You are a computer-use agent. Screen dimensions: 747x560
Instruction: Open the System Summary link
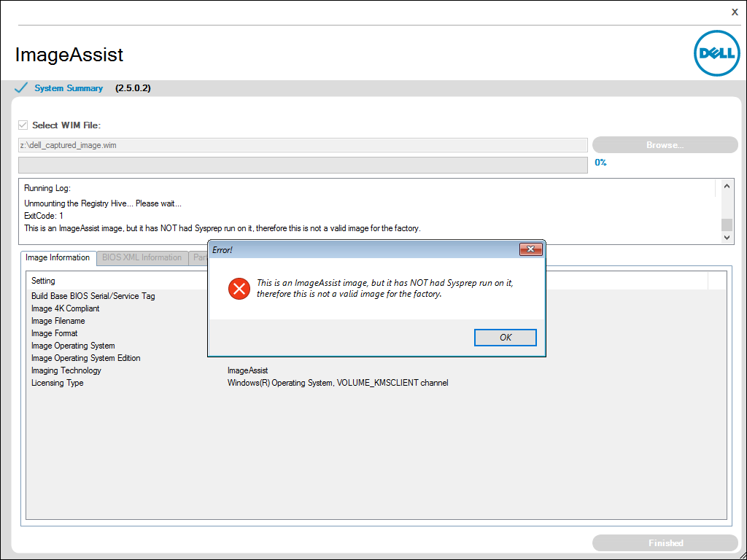click(69, 88)
